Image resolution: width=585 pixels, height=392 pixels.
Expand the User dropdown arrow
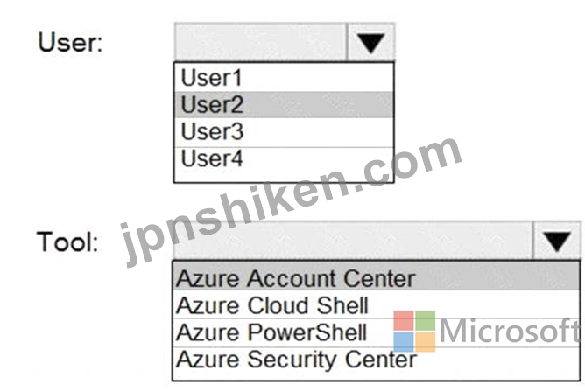coord(370,42)
